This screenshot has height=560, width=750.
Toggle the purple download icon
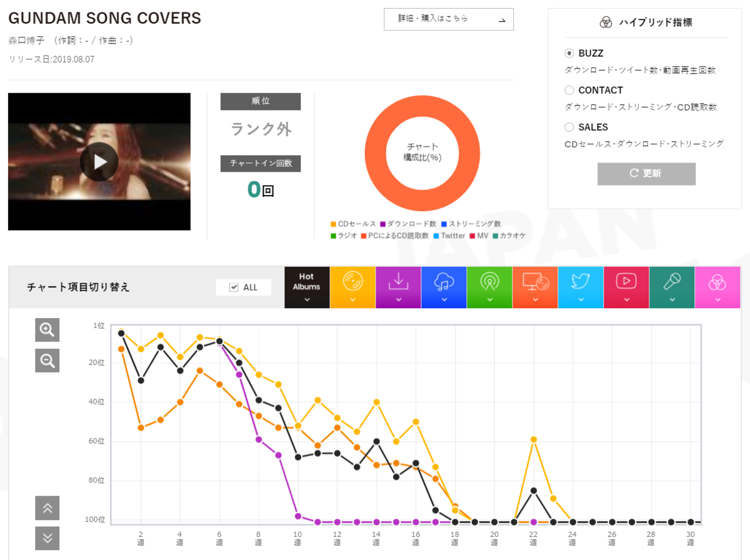[398, 287]
